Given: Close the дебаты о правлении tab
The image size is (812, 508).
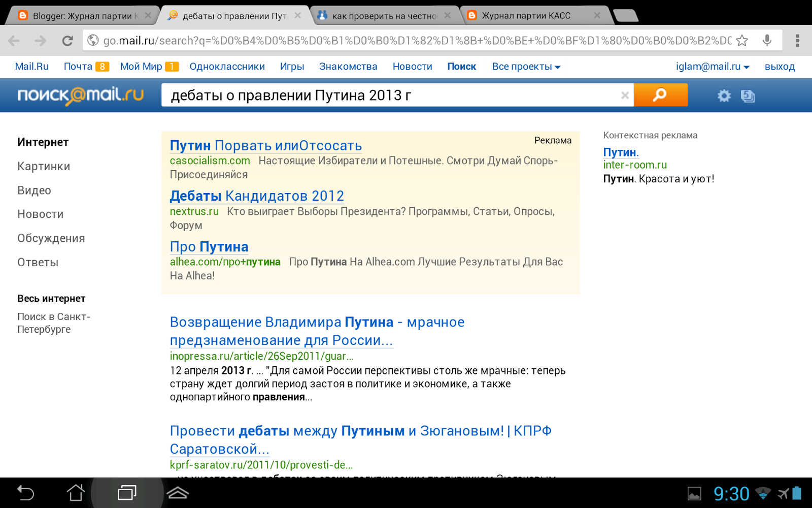Looking at the screenshot, I should [298, 16].
